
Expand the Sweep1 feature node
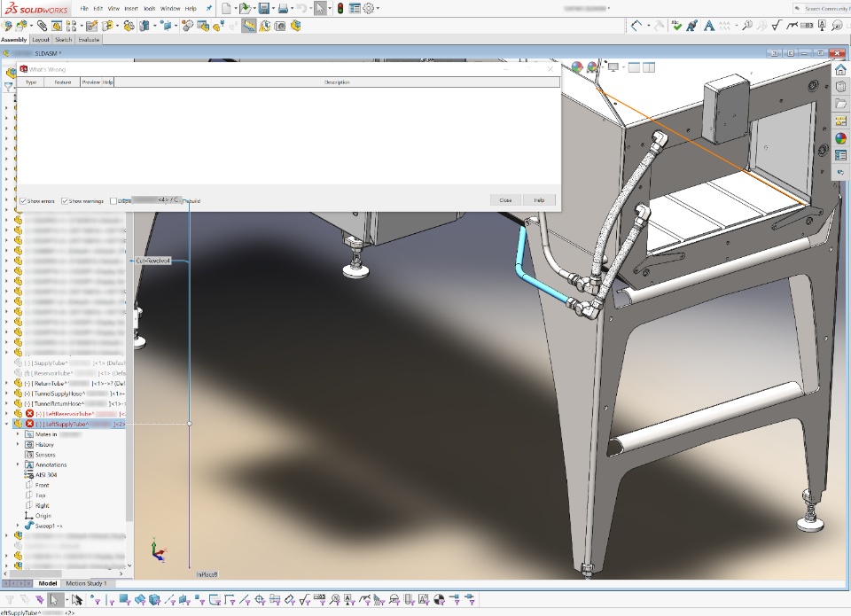tap(18, 526)
